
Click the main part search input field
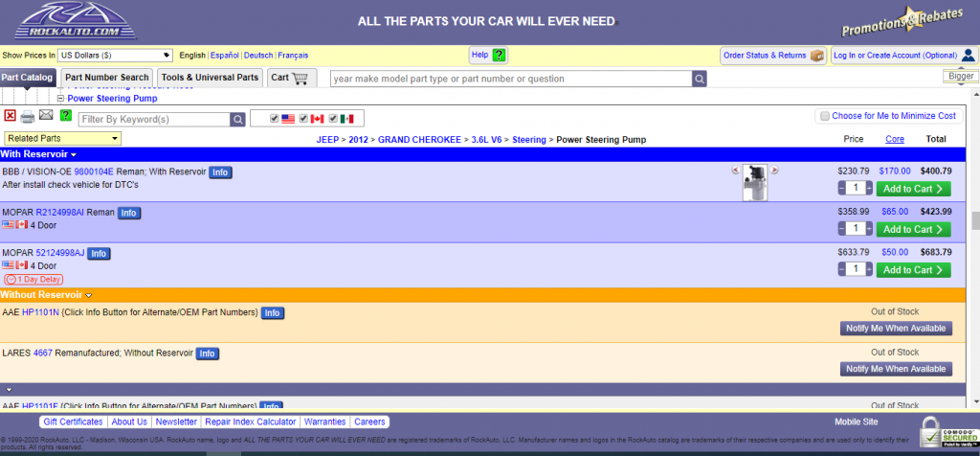[x=511, y=79]
